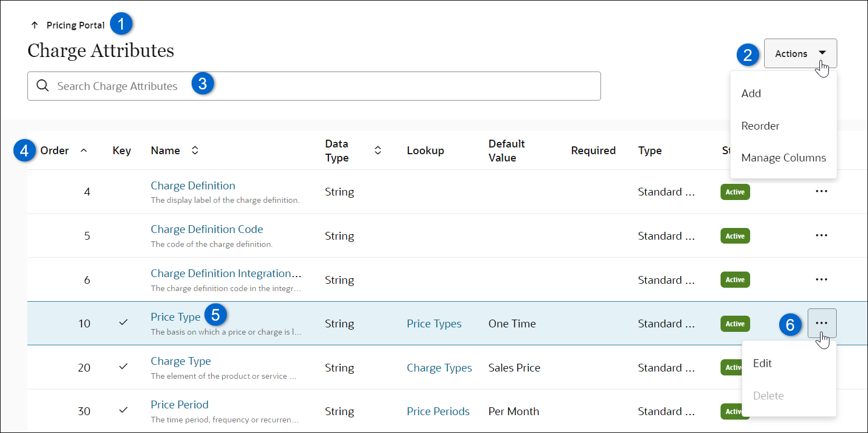Toggle sorting on the Name column
Image resolution: width=868 pixels, height=433 pixels.
click(195, 150)
